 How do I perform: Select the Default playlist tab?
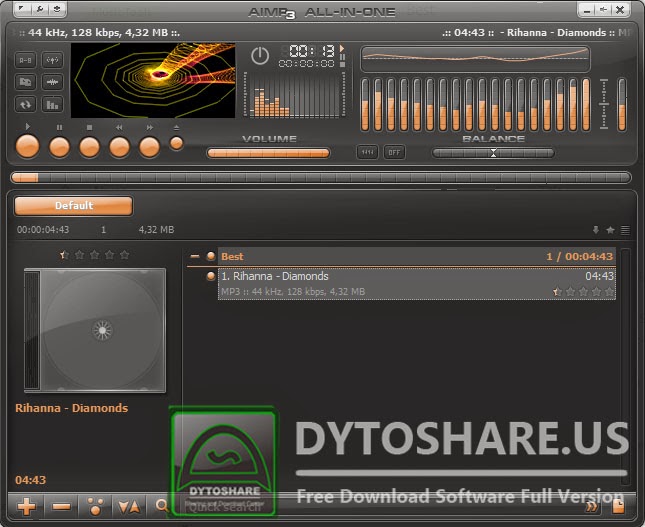point(74,206)
